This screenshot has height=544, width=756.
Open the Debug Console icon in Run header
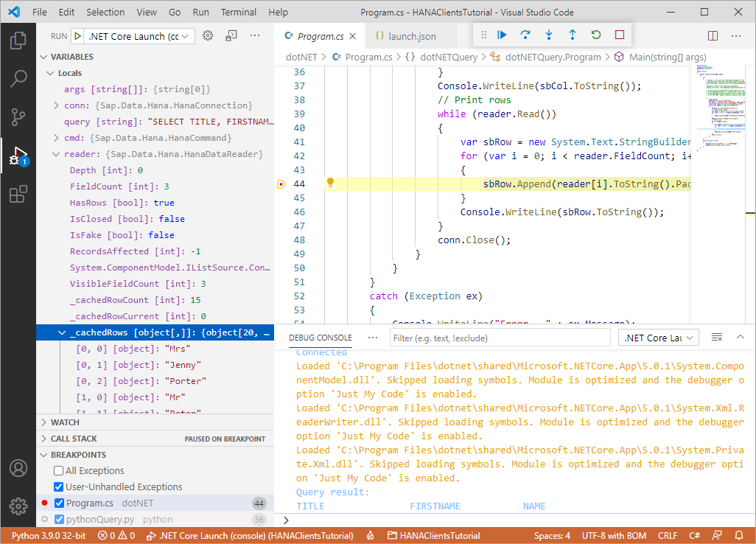(x=231, y=35)
